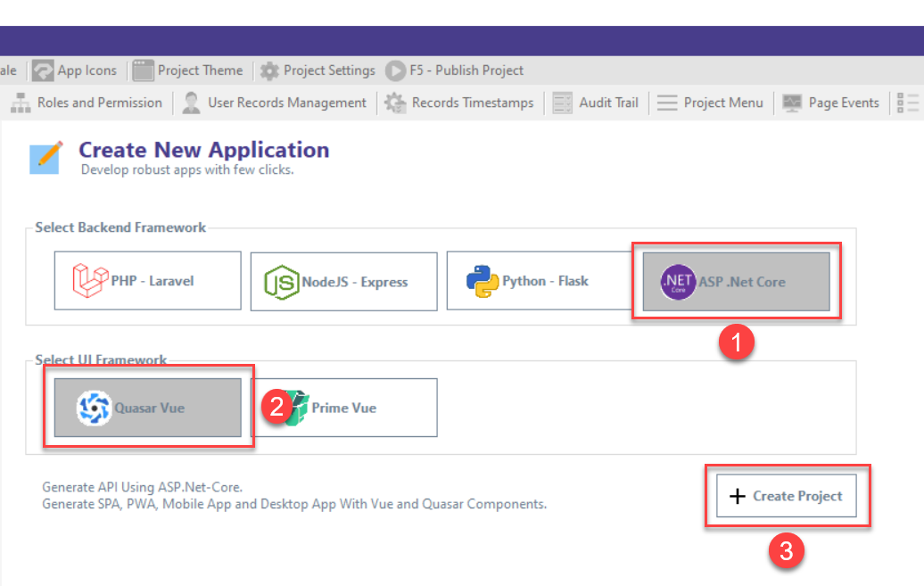
Task: Click the Project Settings gear icon
Action: [x=269, y=70]
